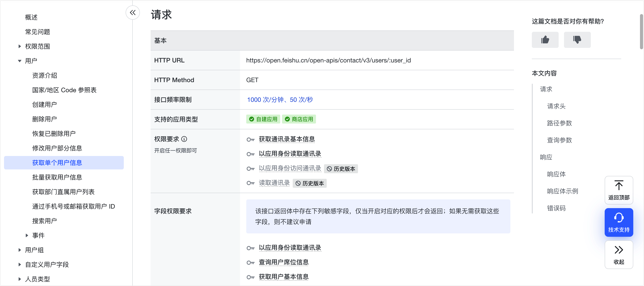Screen dimensions: 644x286
Task: Select 创建用户 sidebar entry
Action: click(44, 105)
